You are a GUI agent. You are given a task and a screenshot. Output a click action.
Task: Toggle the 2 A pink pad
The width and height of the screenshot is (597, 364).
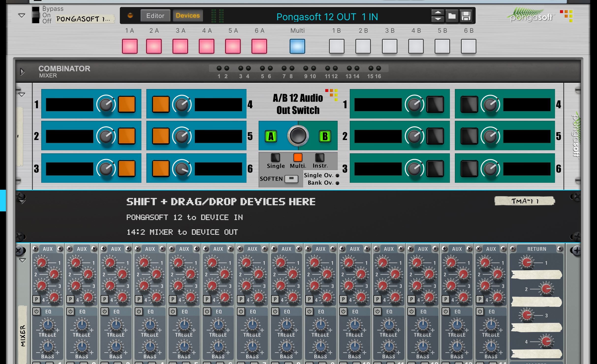tap(154, 46)
